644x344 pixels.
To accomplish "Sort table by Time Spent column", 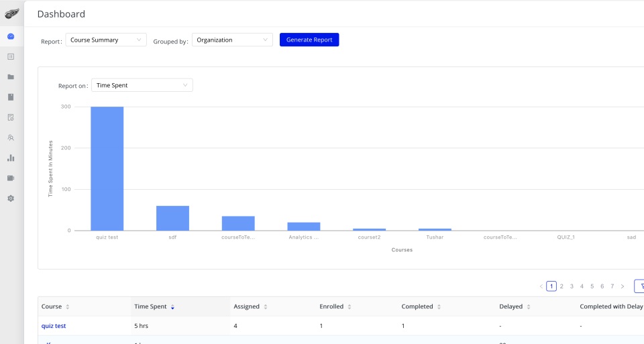I will pyautogui.click(x=172, y=307).
